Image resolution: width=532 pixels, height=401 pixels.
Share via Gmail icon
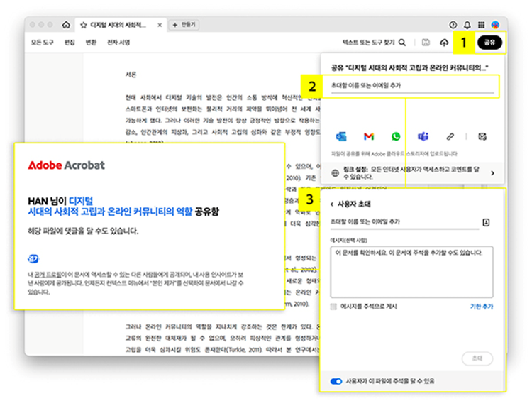[x=369, y=136]
